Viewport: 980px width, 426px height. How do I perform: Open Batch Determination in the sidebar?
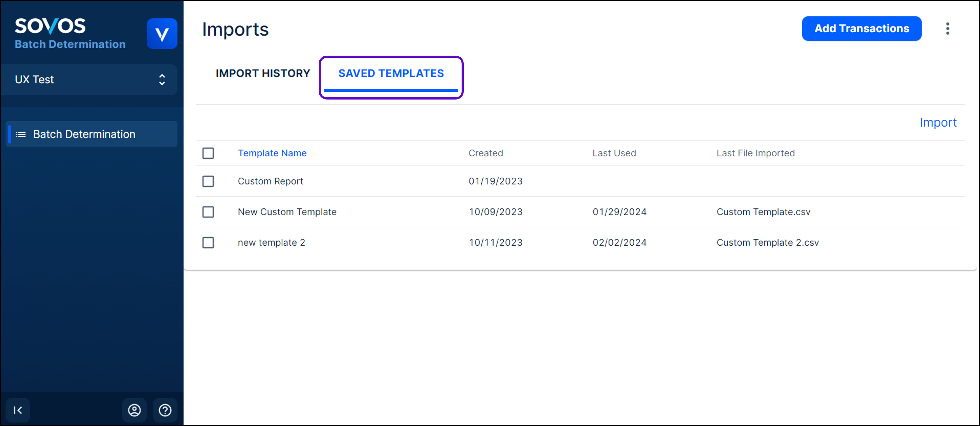click(84, 134)
